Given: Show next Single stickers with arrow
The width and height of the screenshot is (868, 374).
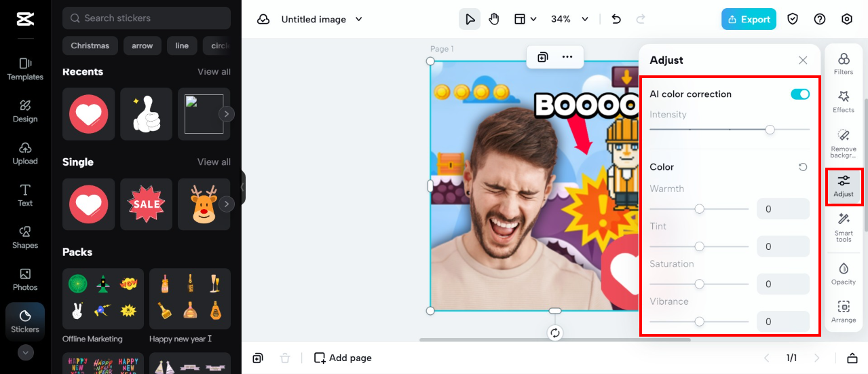Looking at the screenshot, I should [x=227, y=204].
